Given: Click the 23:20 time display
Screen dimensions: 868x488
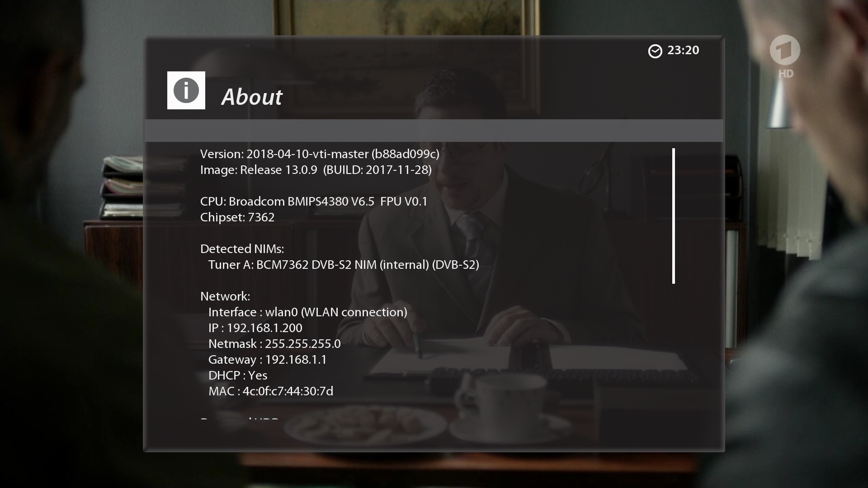Looking at the screenshot, I should [x=683, y=50].
